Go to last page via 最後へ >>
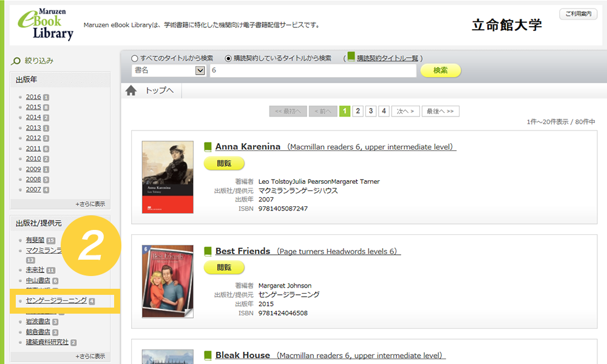Image resolution: width=607 pixels, height=364 pixels. [441, 112]
